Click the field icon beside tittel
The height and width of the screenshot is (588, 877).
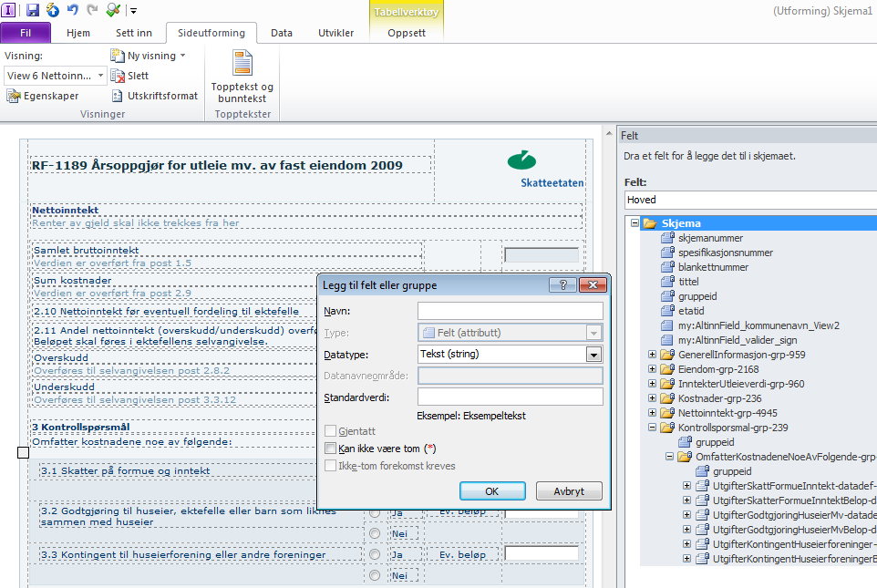click(x=668, y=282)
